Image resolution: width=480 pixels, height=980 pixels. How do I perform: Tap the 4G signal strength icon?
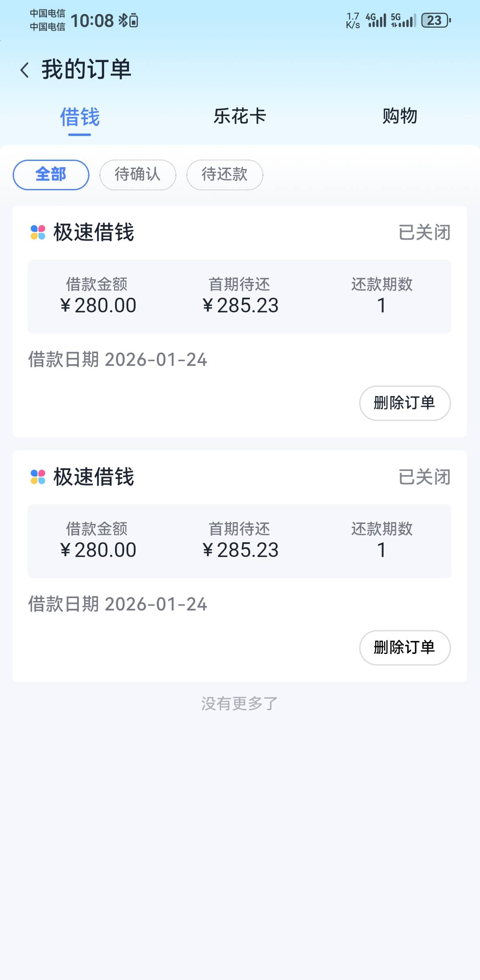click(x=376, y=20)
